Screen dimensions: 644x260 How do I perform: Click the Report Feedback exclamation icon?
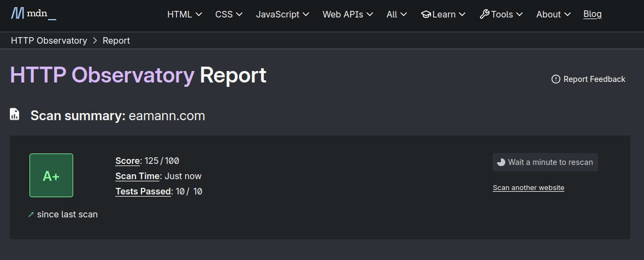tap(556, 79)
